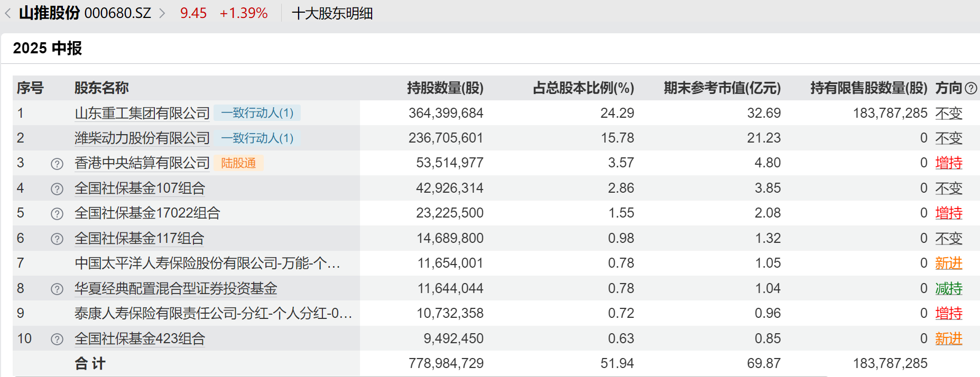Open help icon next to 方向 header
980x377 pixels.
970,88
